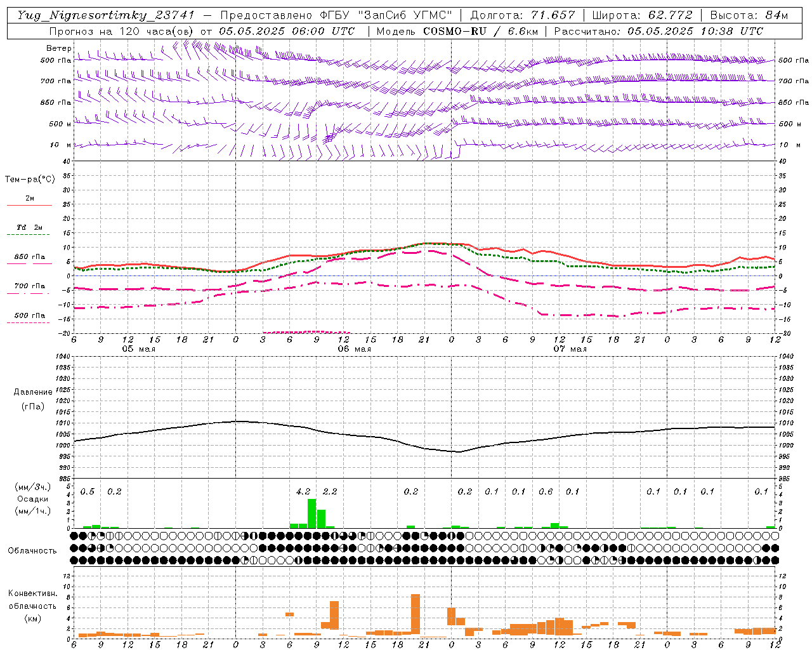Click the Рассчитано: 05.05.2025 10:38 UTC text

coord(658,31)
